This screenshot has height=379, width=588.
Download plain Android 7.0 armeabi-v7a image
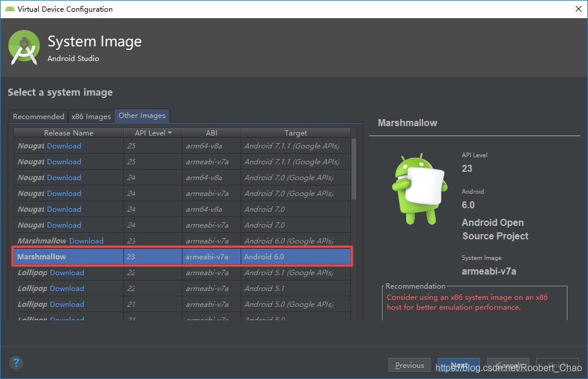pyautogui.click(x=64, y=225)
